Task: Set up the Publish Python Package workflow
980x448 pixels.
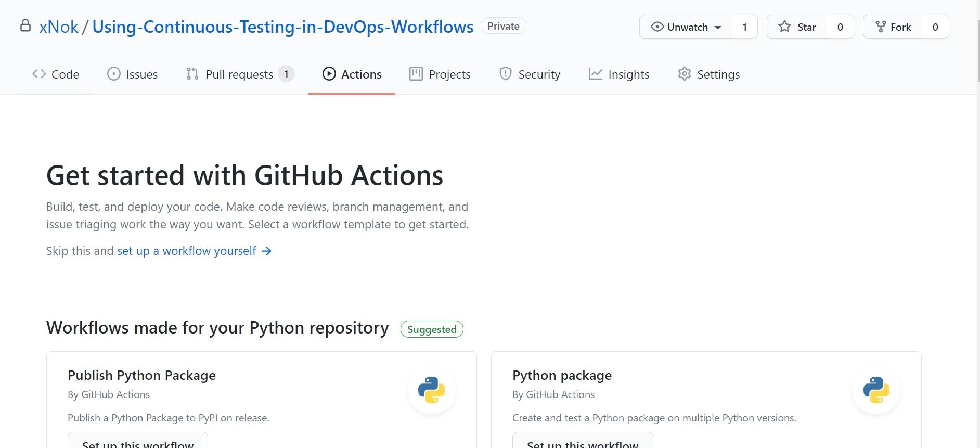Action: pyautogui.click(x=138, y=442)
